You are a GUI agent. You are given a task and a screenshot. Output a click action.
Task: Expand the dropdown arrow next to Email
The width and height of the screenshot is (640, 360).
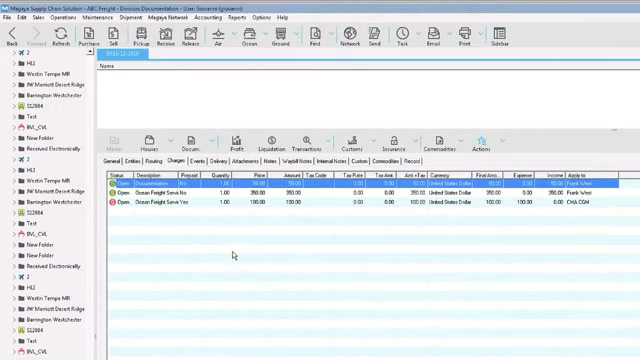[449, 33]
